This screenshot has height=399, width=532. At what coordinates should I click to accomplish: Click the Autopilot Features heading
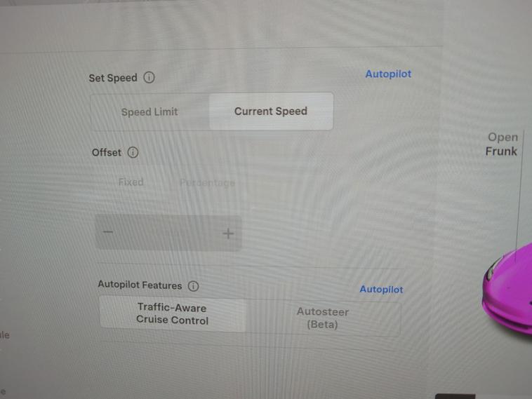[x=140, y=285]
